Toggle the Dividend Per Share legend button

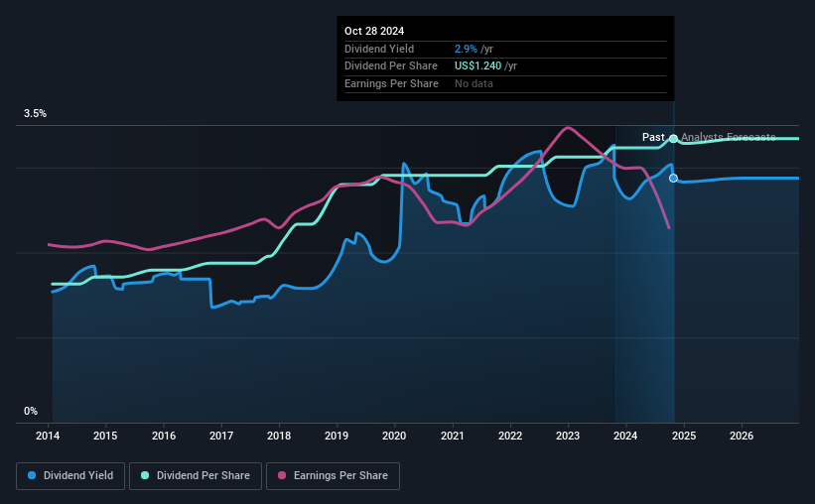pyautogui.click(x=196, y=476)
